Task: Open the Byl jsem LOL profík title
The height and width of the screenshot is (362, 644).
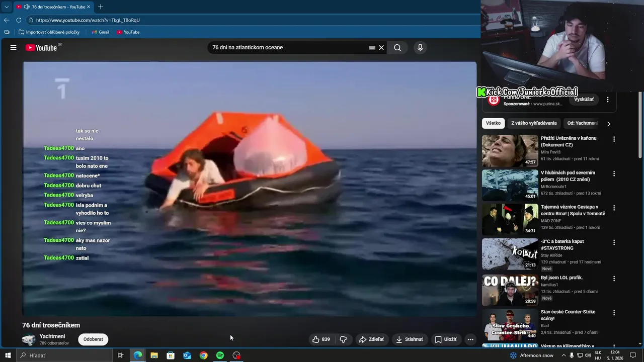Action: pos(561,278)
